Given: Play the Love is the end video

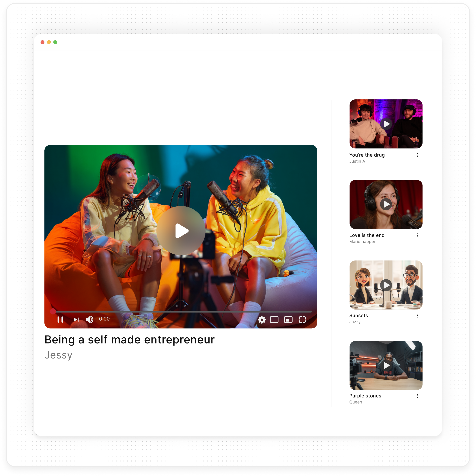Looking at the screenshot, I should 386,204.
